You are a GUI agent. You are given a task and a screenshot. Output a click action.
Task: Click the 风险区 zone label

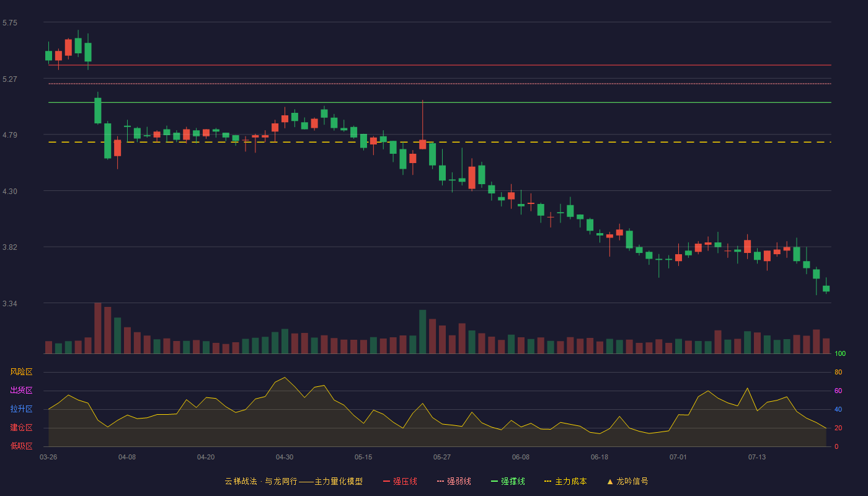(x=21, y=372)
